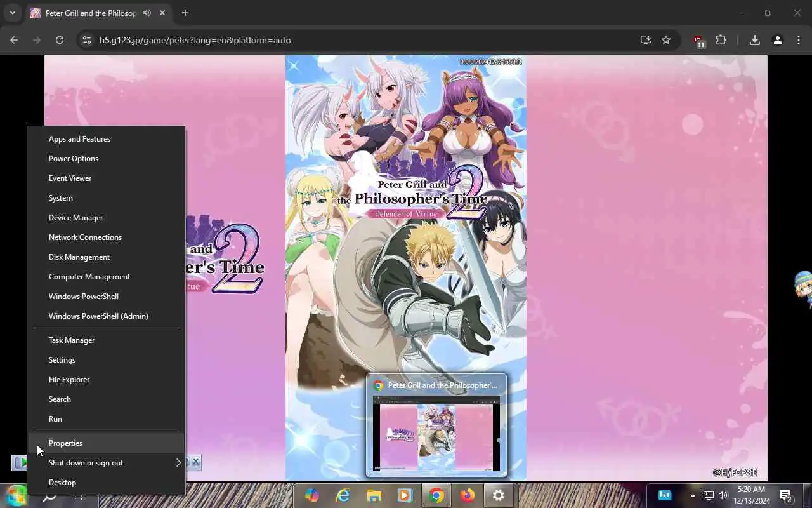Screen dimensions: 812x508
Task: Open Chrome downloads
Action: coord(754,40)
